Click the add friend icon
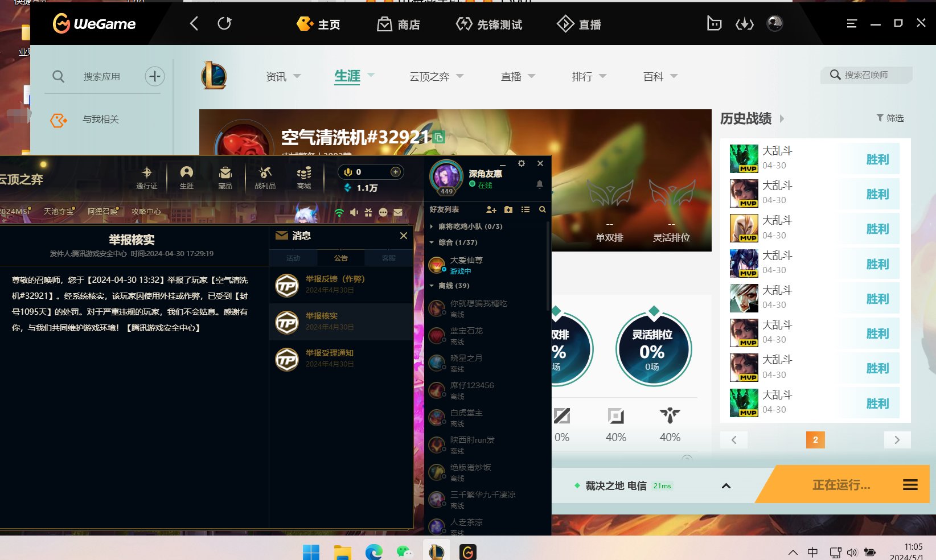This screenshot has width=936, height=560. click(491, 209)
